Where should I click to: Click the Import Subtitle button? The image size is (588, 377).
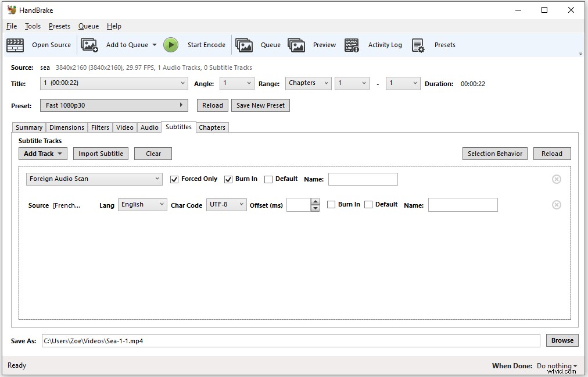[x=100, y=154]
